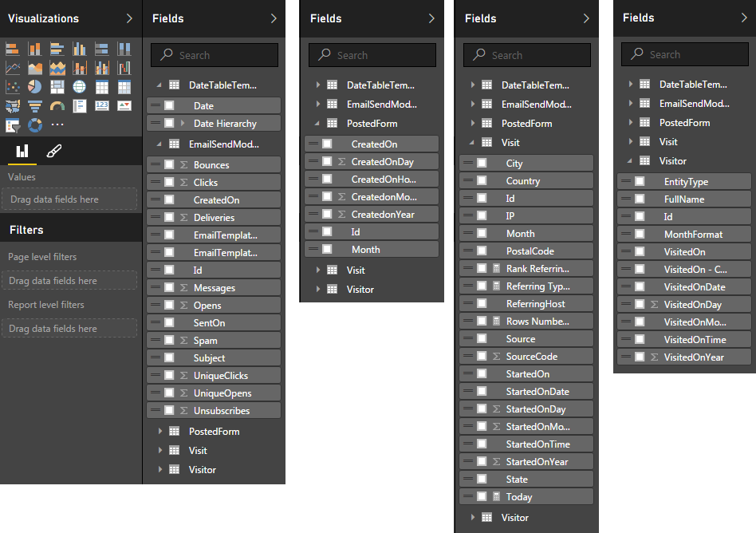756x533 pixels.
Task: Choose the Scatter chart visualization
Action: click(x=13, y=87)
